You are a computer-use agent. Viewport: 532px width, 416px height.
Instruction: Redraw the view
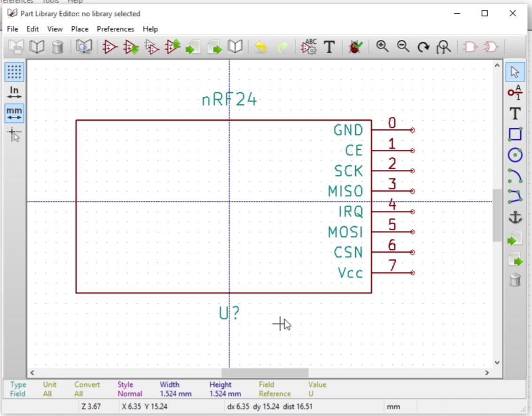423,47
